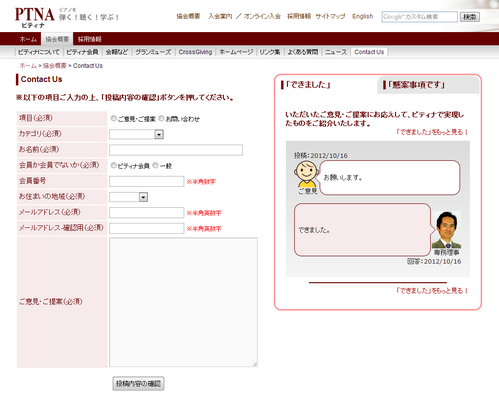The height and width of the screenshot is (397, 499).
Task: Open 会報など submenu item
Action: 117,52
